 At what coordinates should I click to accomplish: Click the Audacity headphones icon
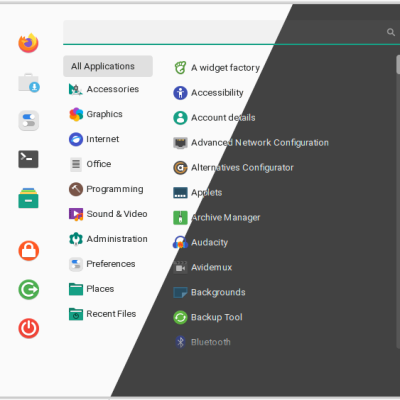(x=180, y=242)
